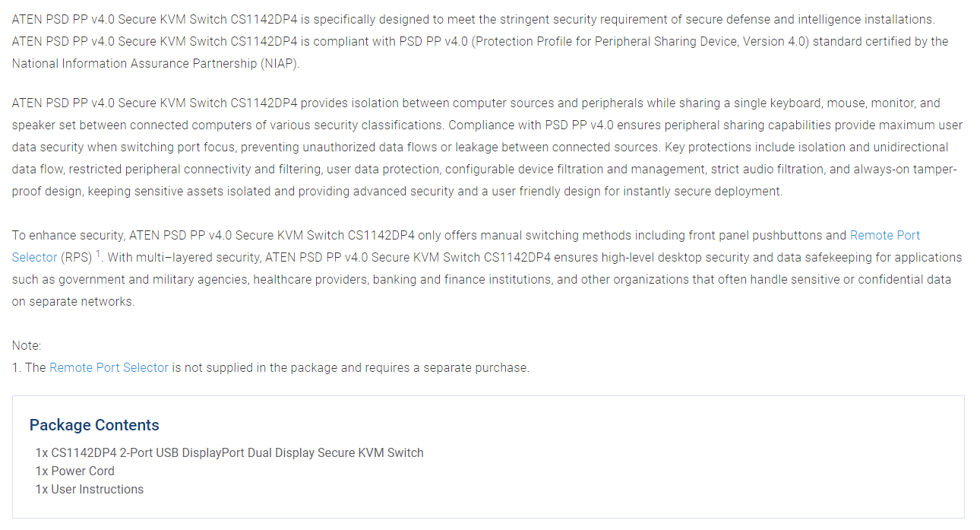The image size is (980, 530).
Task: Click the '1x Power Cord' list item
Action: point(75,471)
